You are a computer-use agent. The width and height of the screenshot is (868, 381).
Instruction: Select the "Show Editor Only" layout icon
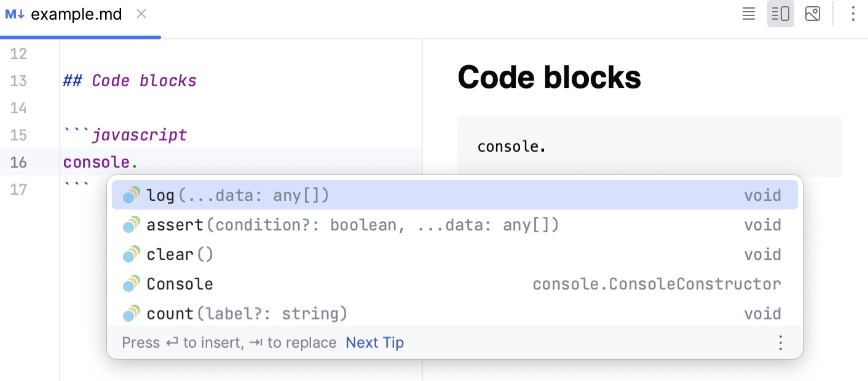[748, 14]
